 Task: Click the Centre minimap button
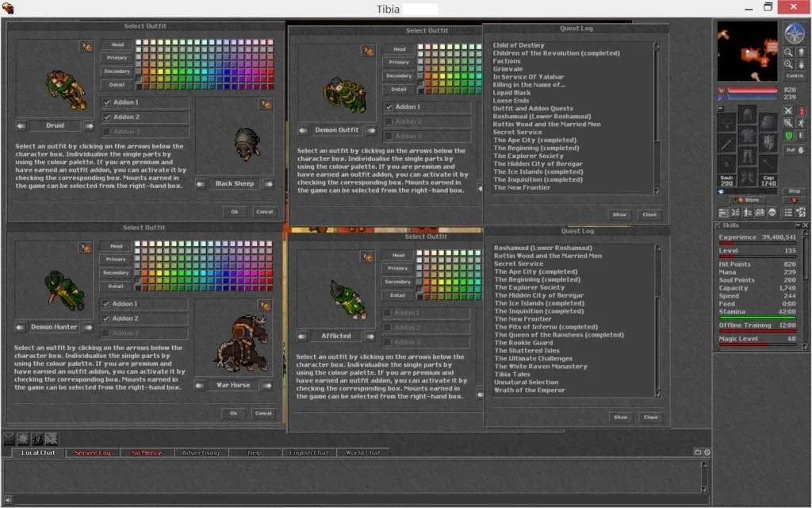(x=795, y=75)
